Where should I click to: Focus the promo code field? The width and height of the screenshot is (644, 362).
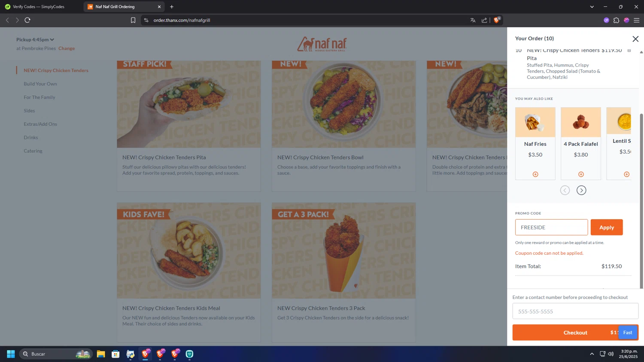pos(552,227)
